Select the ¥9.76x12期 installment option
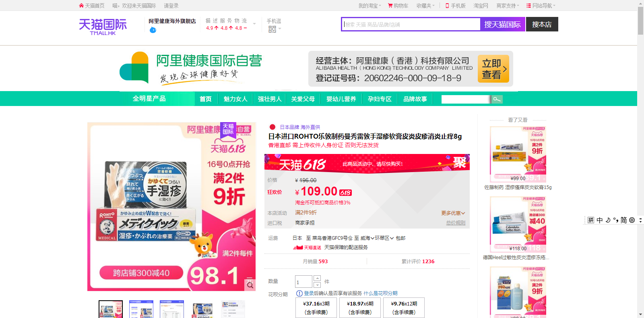 pyautogui.click(x=404, y=308)
